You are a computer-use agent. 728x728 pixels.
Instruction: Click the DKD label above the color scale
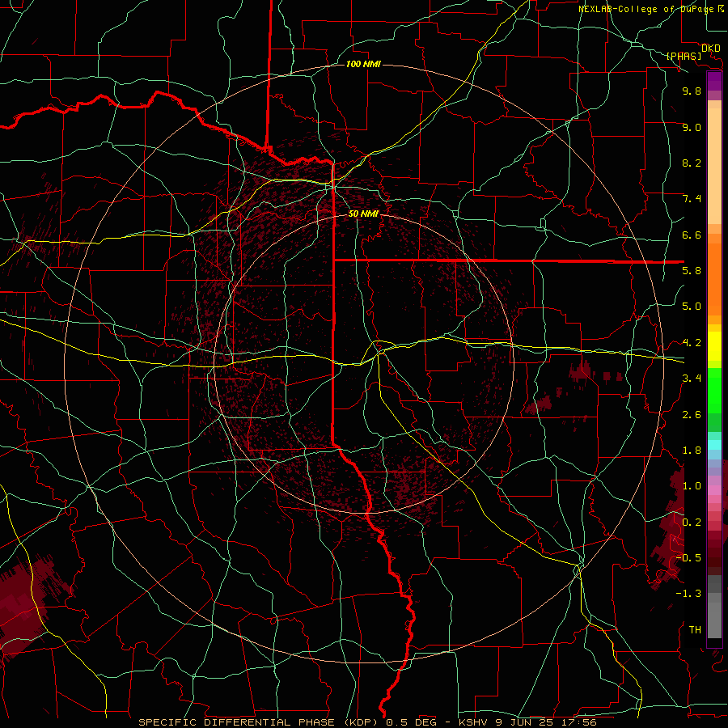(x=711, y=49)
